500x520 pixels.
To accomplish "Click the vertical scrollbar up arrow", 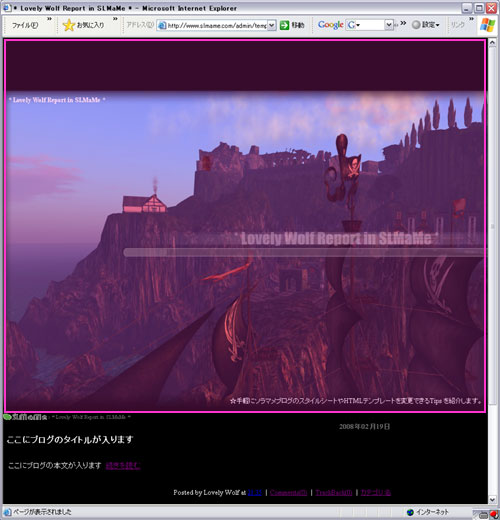I will [492, 43].
